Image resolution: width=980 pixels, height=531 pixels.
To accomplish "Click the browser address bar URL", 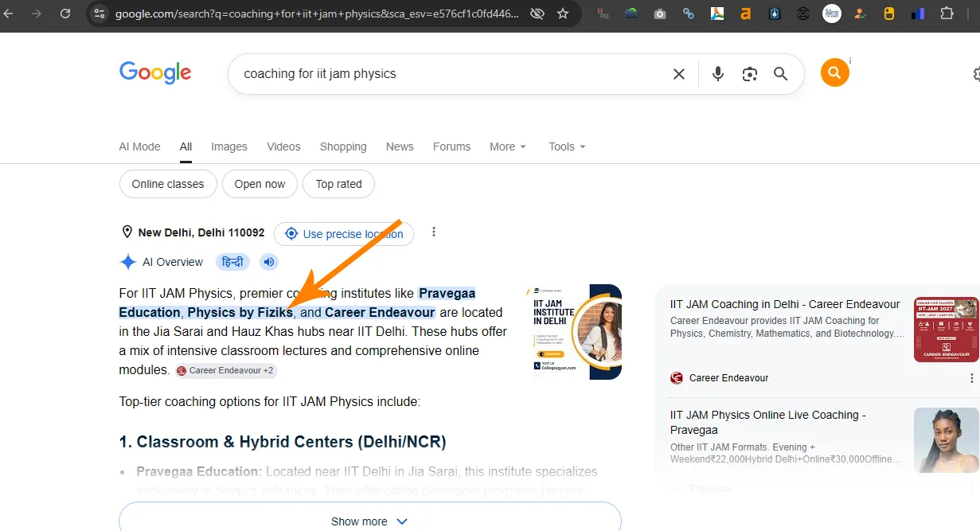I will pyautogui.click(x=318, y=14).
